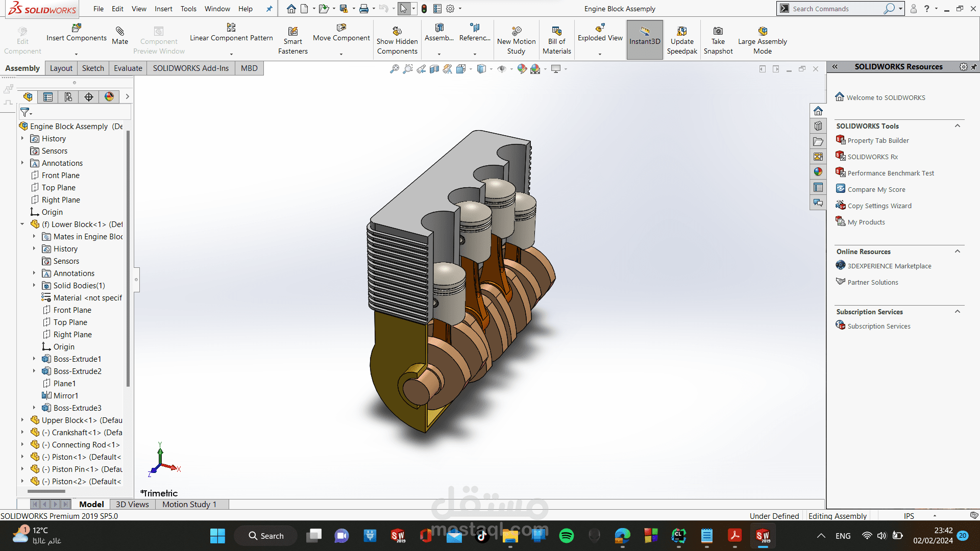Open the Windows Start menu

pyautogui.click(x=217, y=536)
